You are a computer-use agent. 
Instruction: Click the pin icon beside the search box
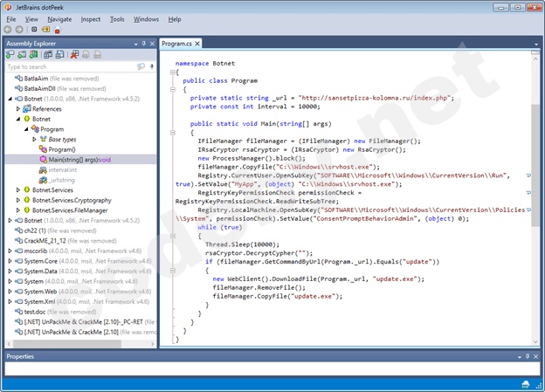click(x=152, y=66)
